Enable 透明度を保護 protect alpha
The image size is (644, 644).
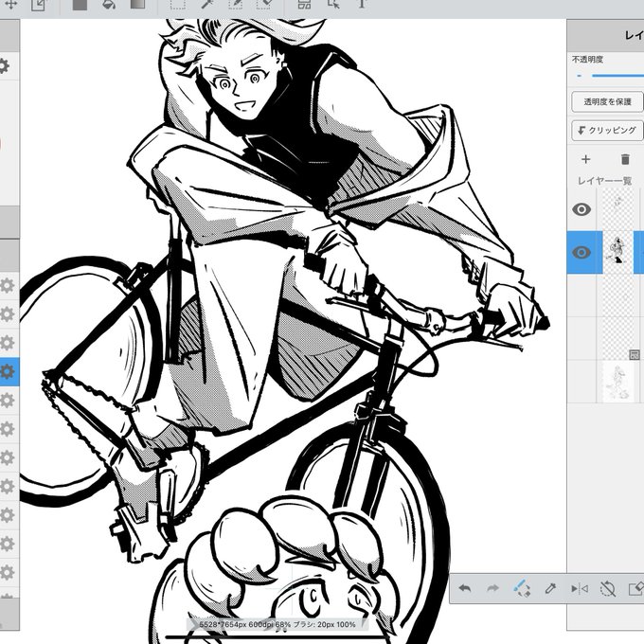pyautogui.click(x=607, y=102)
